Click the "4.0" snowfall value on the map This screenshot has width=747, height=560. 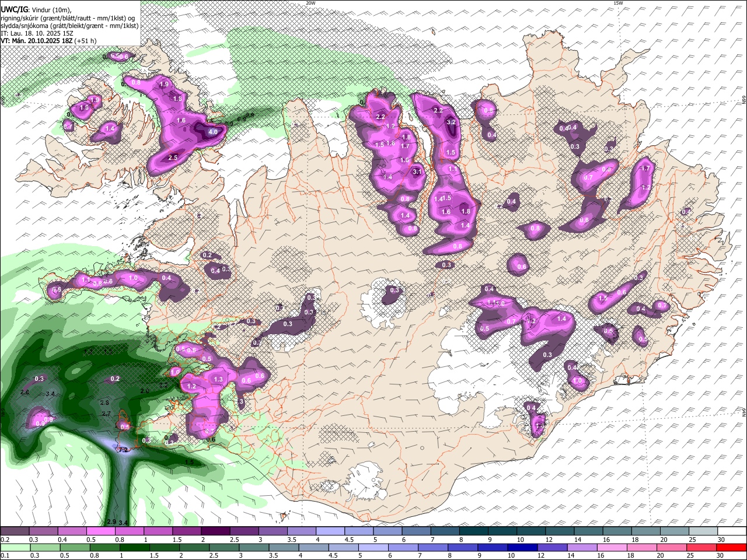pos(213,132)
